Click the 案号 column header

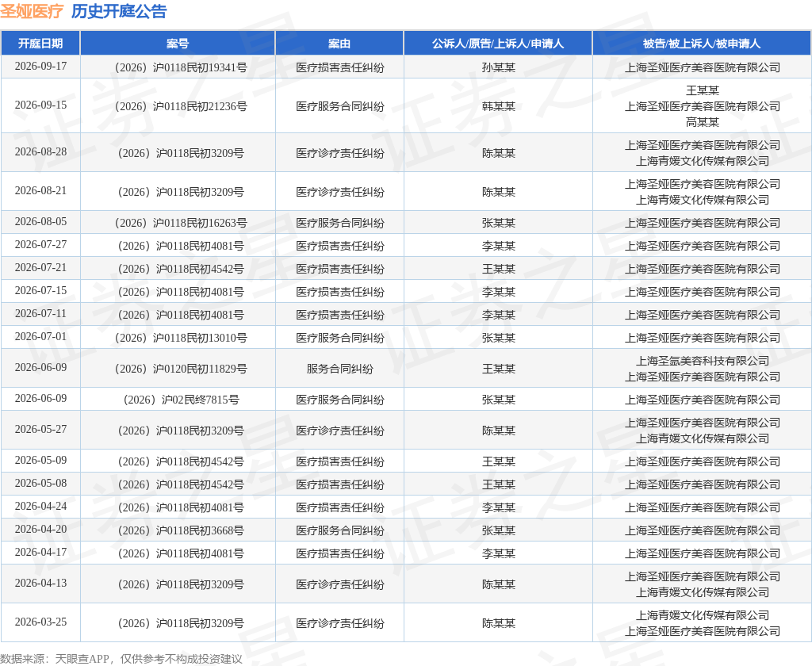coord(178,44)
